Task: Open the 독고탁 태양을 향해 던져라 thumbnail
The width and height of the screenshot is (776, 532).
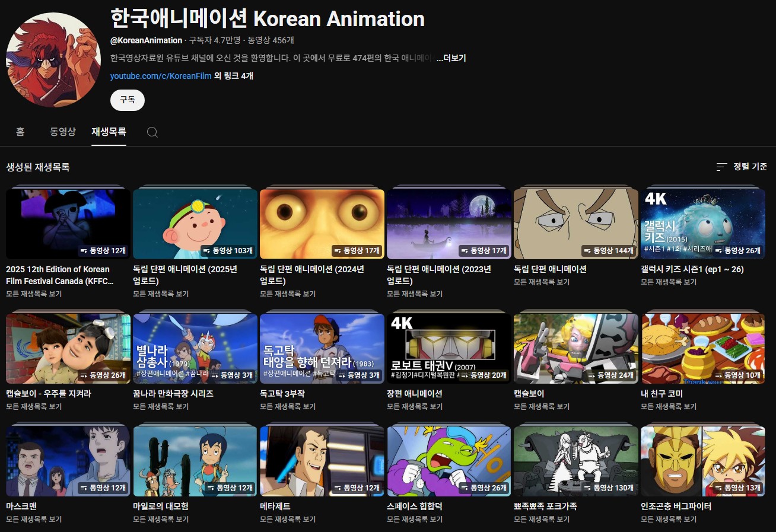Action: [x=322, y=348]
